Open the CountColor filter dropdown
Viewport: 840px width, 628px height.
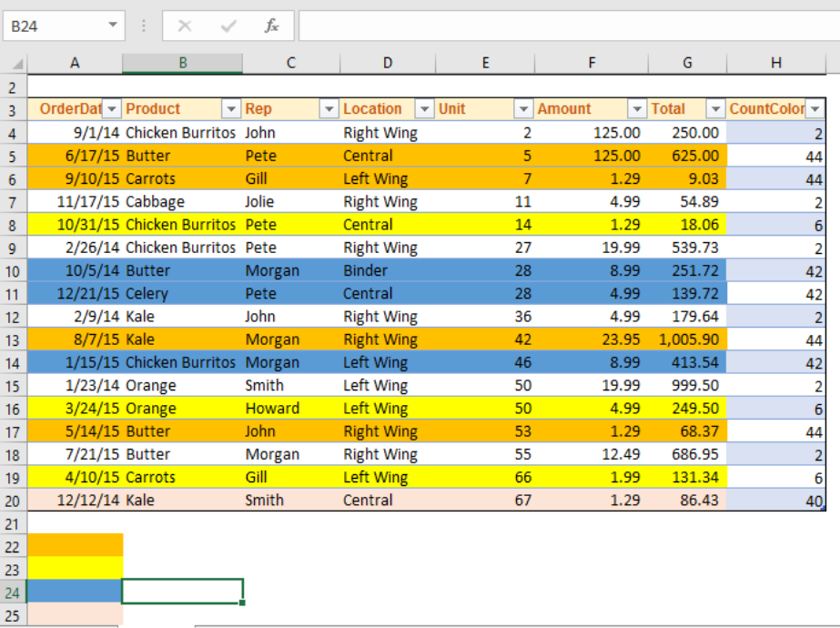(x=815, y=109)
